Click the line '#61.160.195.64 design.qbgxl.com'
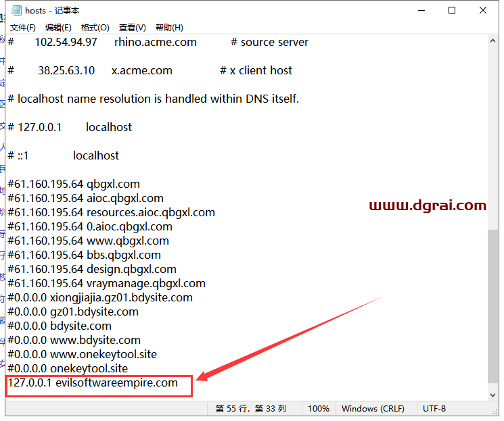Screen dimensions: 504x421 92,269
